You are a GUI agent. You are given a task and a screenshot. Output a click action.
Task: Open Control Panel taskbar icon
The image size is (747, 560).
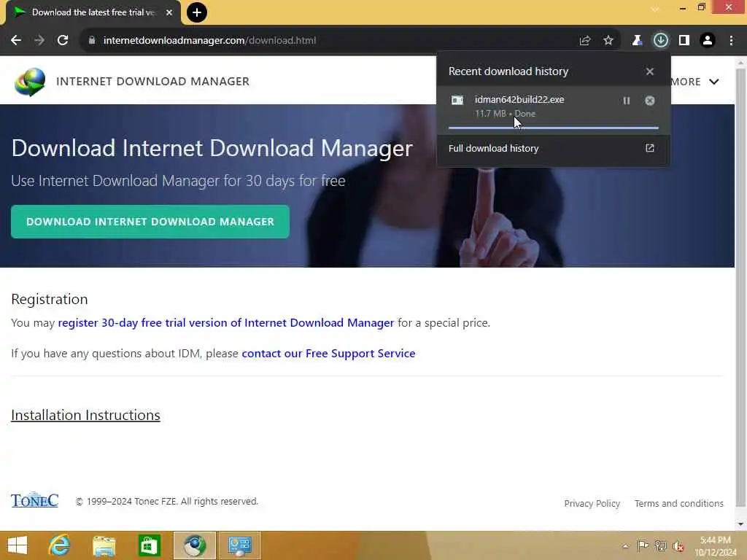click(239, 545)
